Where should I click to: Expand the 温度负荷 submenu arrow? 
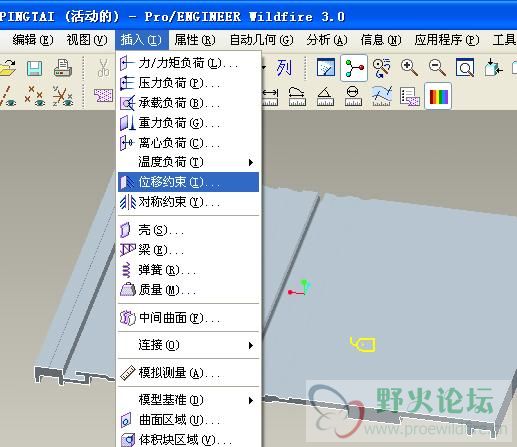click(x=251, y=162)
